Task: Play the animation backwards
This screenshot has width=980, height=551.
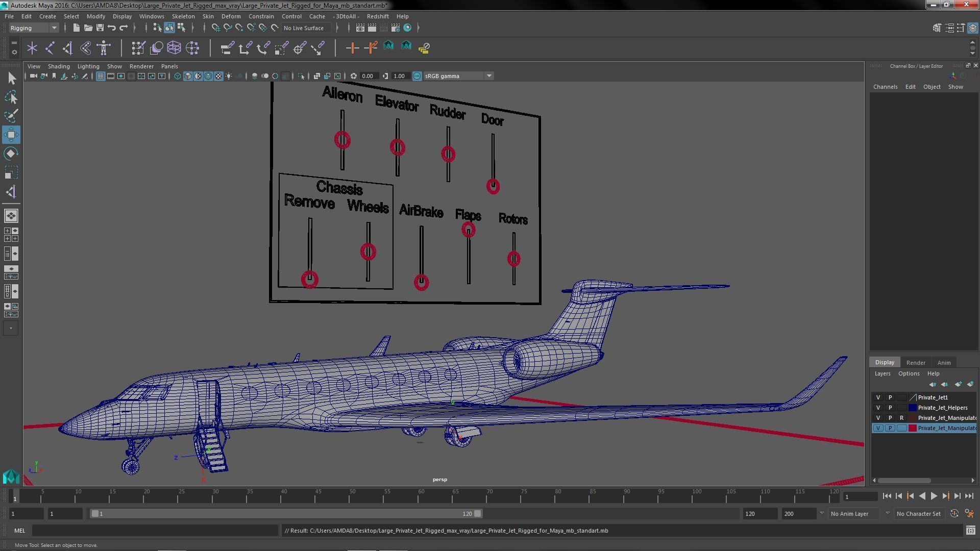Action: (922, 496)
